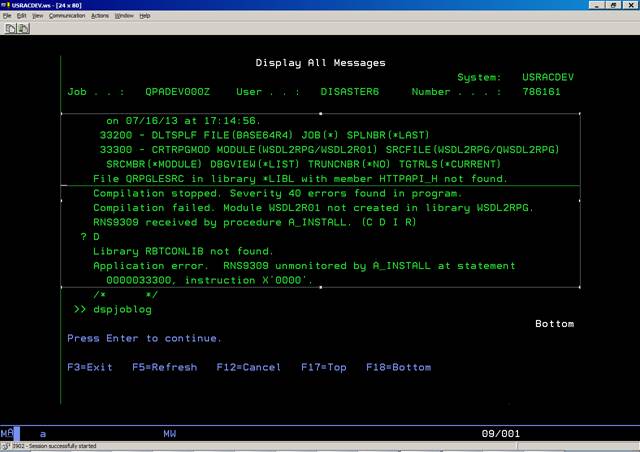Click the '0000033300, instruction X'0000'' line
Image resolution: width=640 pixels, height=452 pixels.
pos(209,281)
